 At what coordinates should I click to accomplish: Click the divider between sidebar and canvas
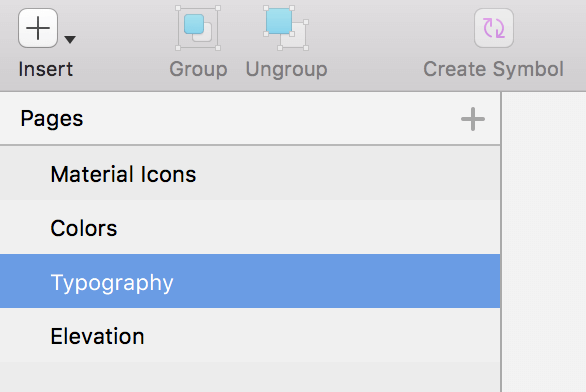(501, 242)
